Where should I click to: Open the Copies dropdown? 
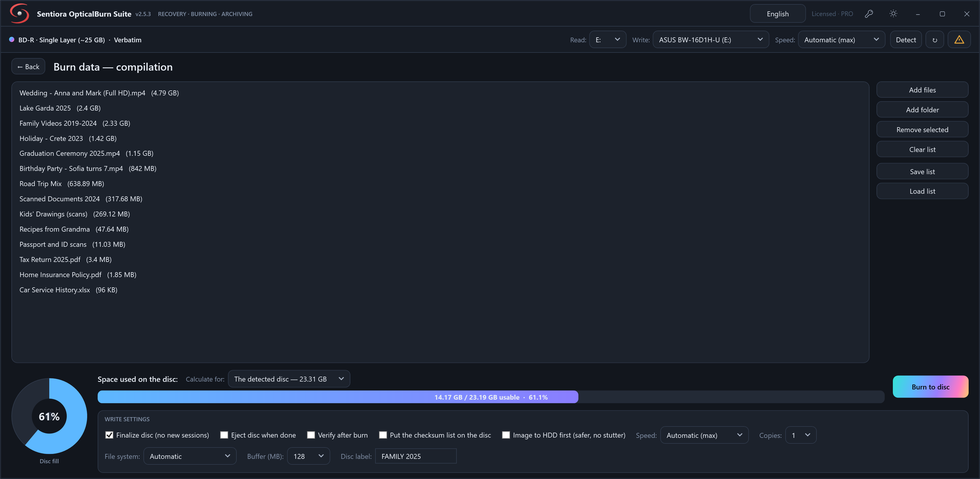pyautogui.click(x=801, y=435)
